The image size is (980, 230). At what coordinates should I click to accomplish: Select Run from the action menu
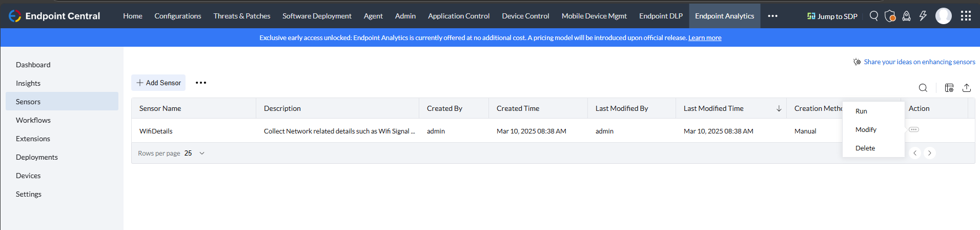861,111
